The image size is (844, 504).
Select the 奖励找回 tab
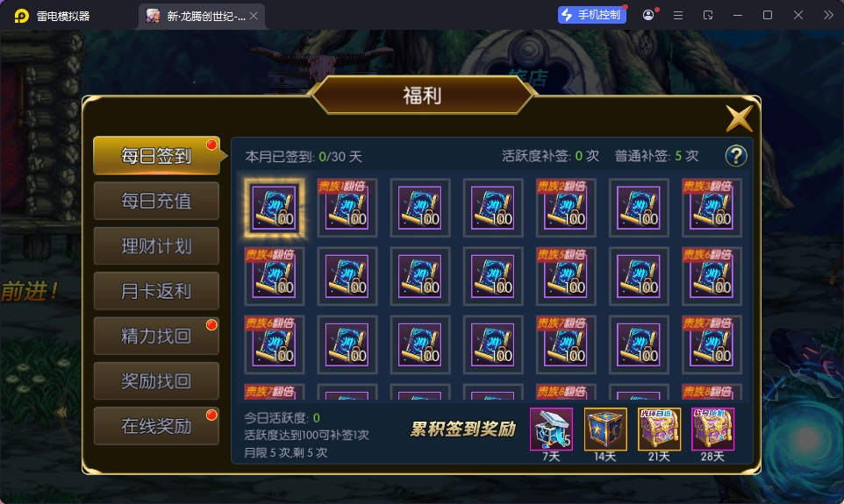point(157,380)
